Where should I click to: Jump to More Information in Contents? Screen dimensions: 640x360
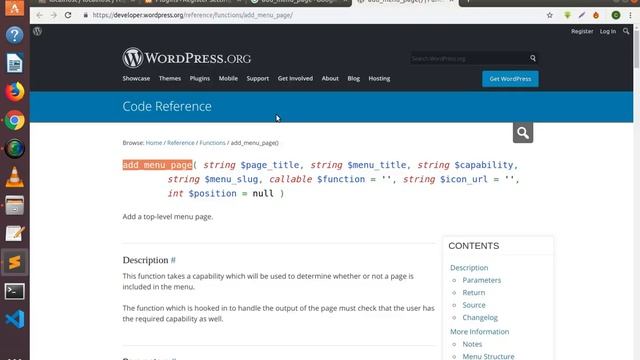tap(480, 331)
